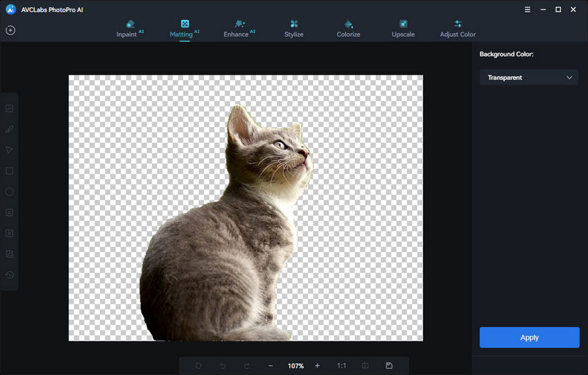The width and height of the screenshot is (588, 375).
Task: Open the Adjust Color tab
Action: [x=458, y=28]
